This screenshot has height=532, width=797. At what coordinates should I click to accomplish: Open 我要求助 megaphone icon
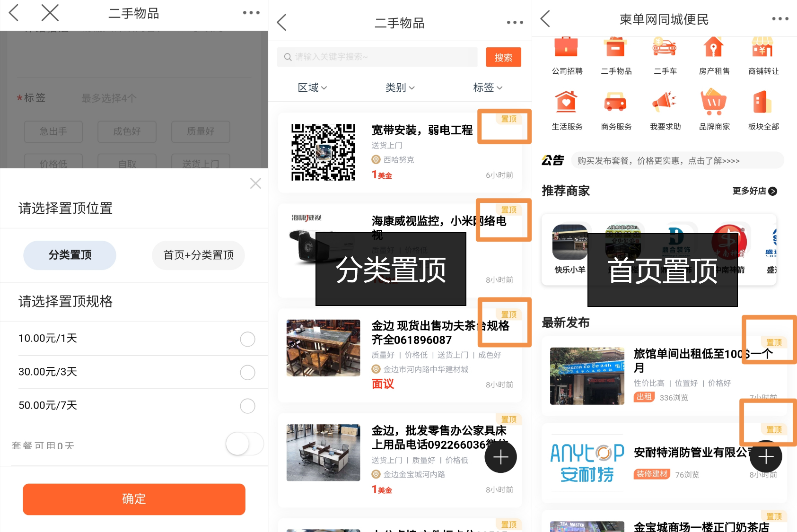pos(665,102)
